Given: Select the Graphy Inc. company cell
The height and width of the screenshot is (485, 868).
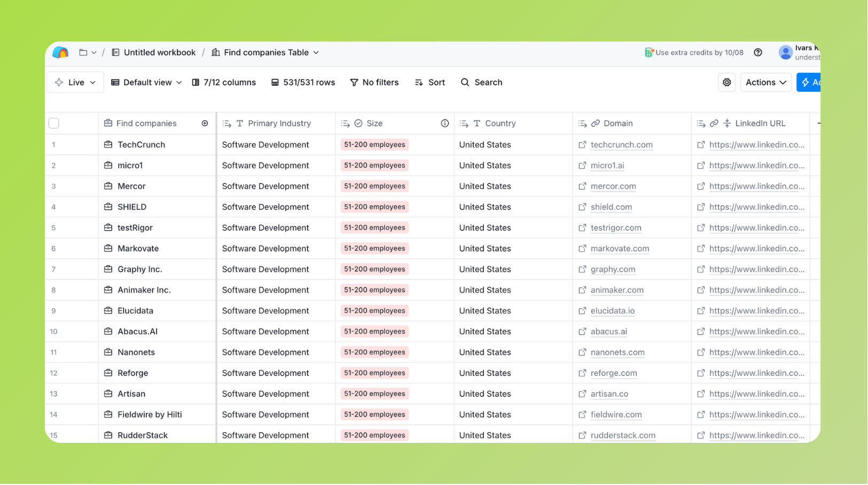Looking at the screenshot, I should 158,269.
